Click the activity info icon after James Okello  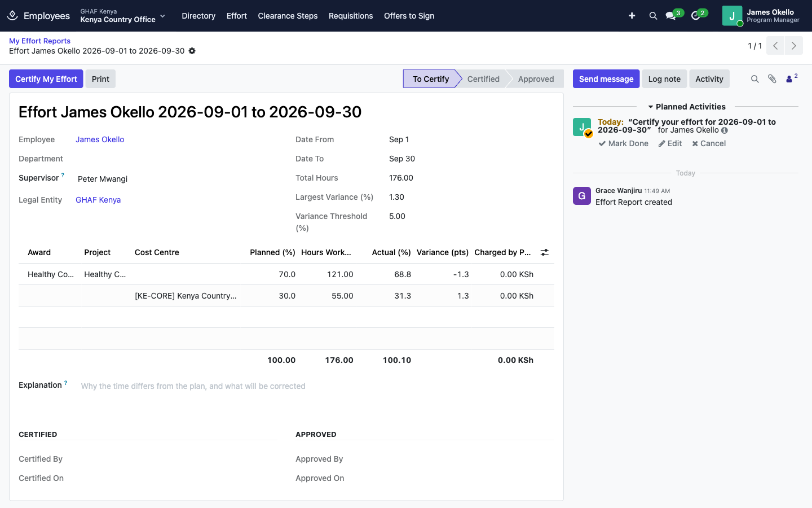725,130
